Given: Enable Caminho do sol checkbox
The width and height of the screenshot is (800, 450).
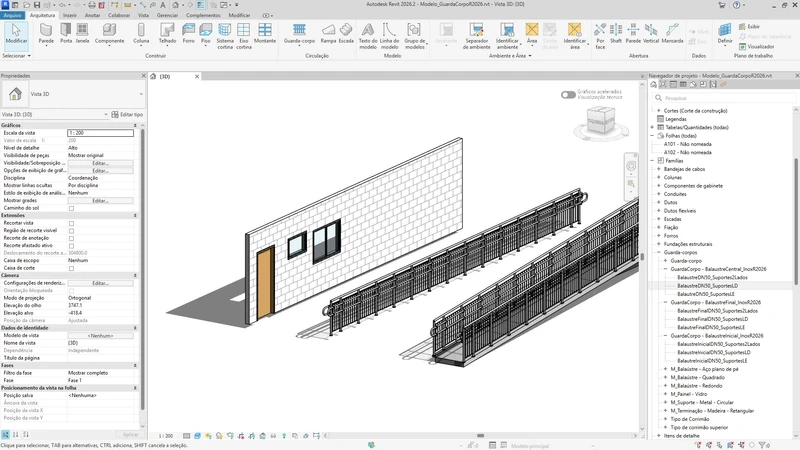Looking at the screenshot, I should tap(71, 208).
